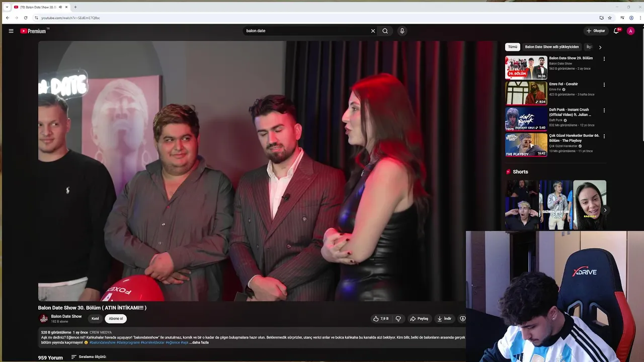Click the browser forward arrow

click(17, 18)
